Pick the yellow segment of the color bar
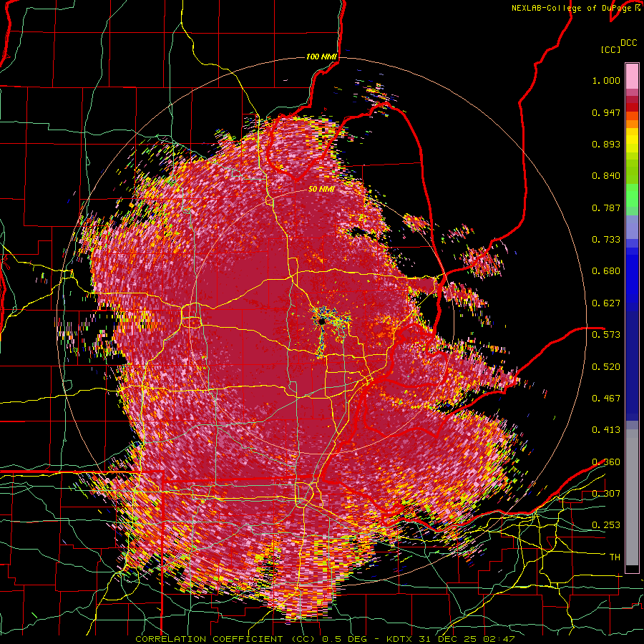 click(x=632, y=140)
